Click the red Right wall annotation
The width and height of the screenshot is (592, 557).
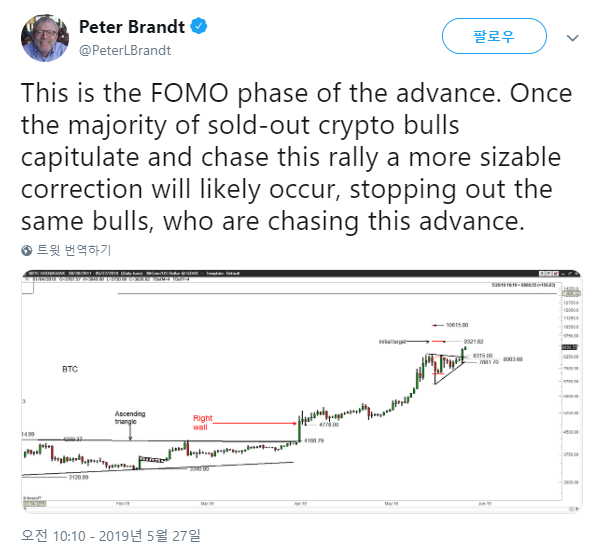203,423
